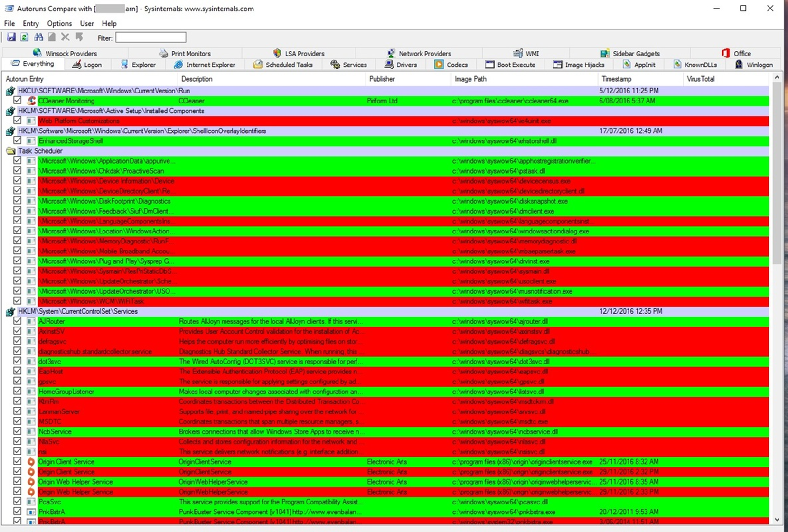Sort by the Description column header
This screenshot has width=788, height=532.
click(x=272, y=79)
